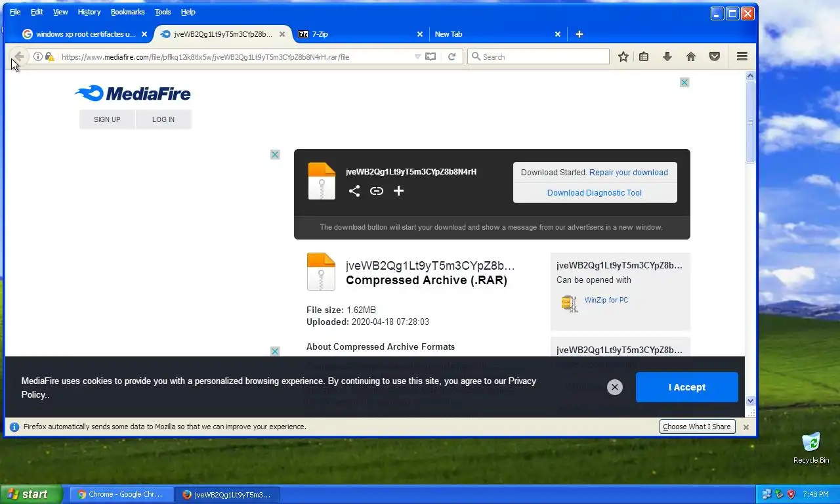
Task: Close the New Tab tab
Action: coord(558,34)
